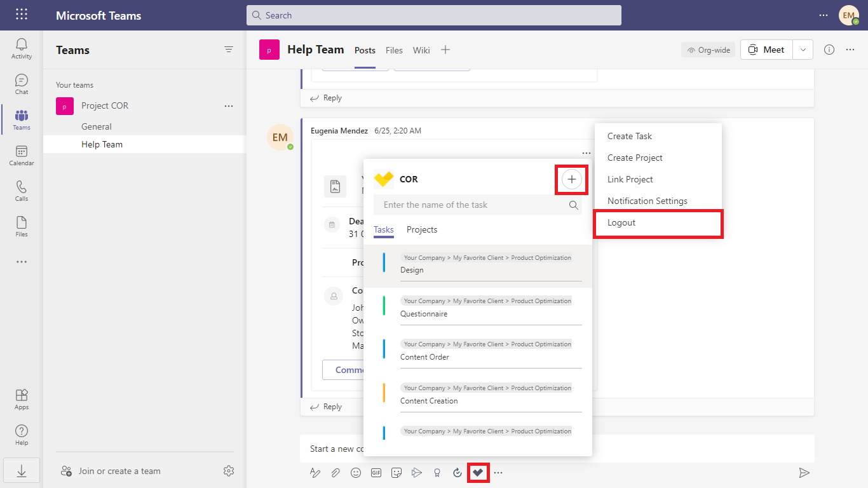Click the Approvals loop icon

(458, 472)
